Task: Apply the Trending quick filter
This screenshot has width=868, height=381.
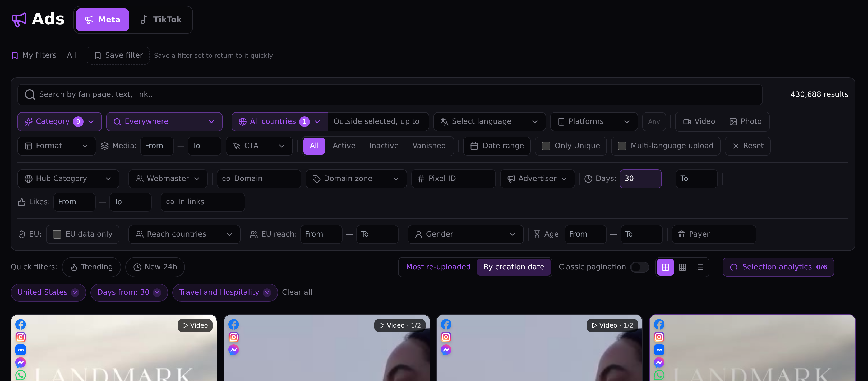Action: tap(91, 267)
